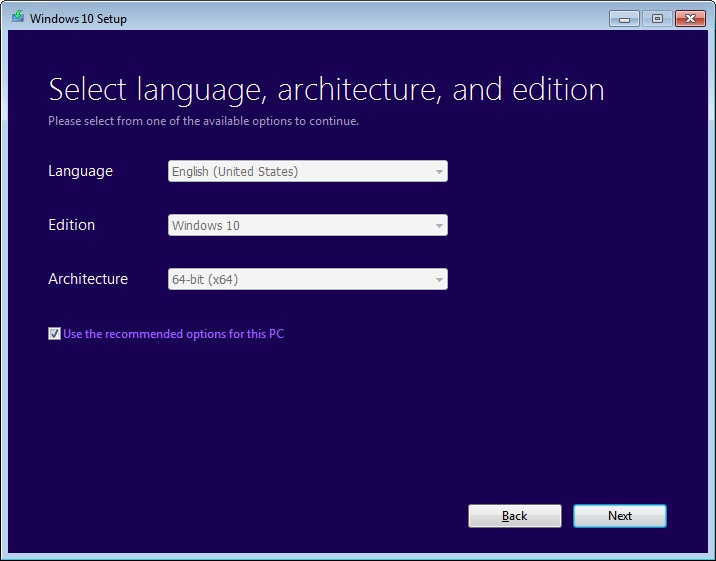
Task: Open the Architecture combo box showing 64-bit (x64)
Action: coord(300,279)
